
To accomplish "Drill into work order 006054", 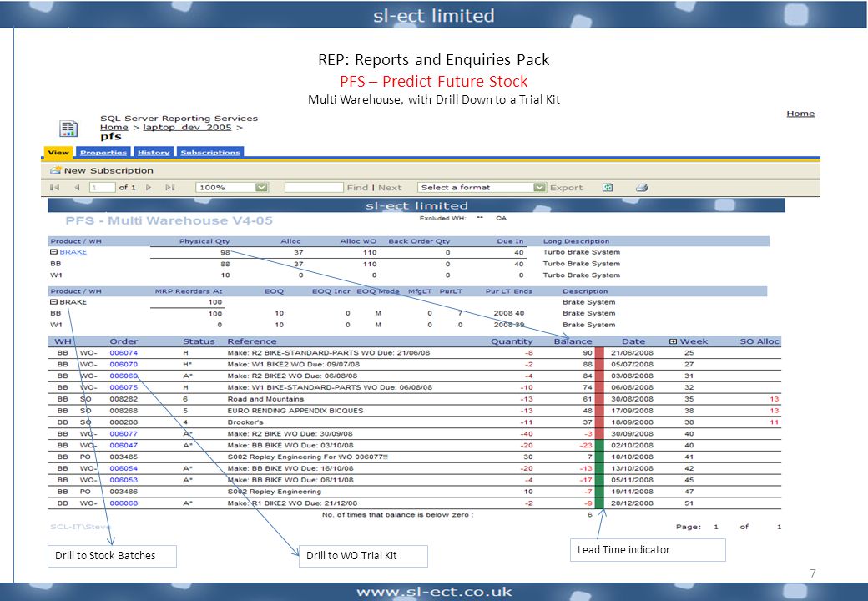I will (x=124, y=468).
